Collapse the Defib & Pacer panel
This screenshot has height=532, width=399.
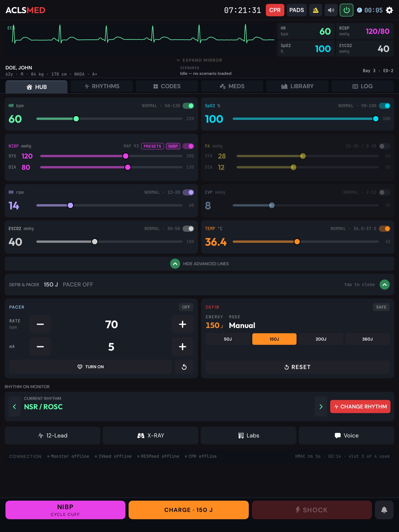point(385,285)
